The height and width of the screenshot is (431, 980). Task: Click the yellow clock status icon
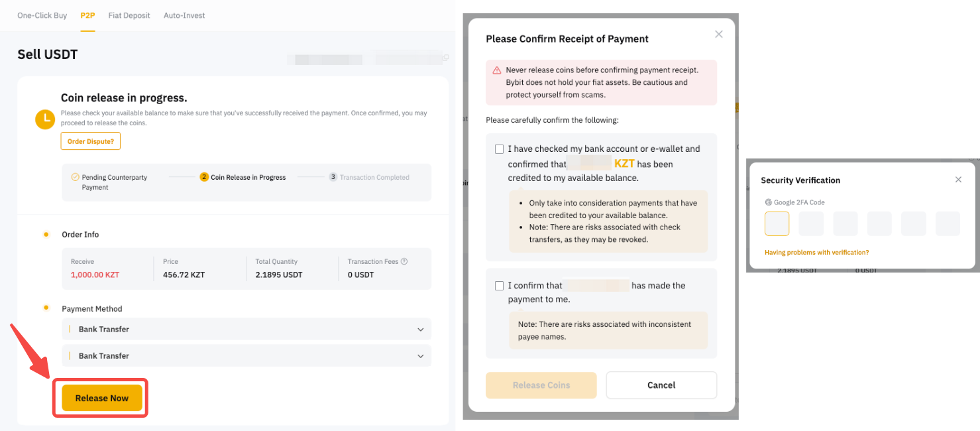click(45, 119)
